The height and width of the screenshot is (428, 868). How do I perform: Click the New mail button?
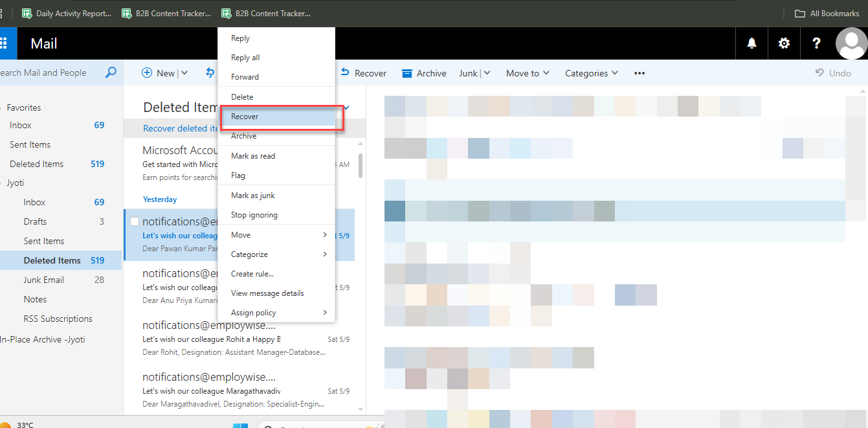click(x=158, y=73)
